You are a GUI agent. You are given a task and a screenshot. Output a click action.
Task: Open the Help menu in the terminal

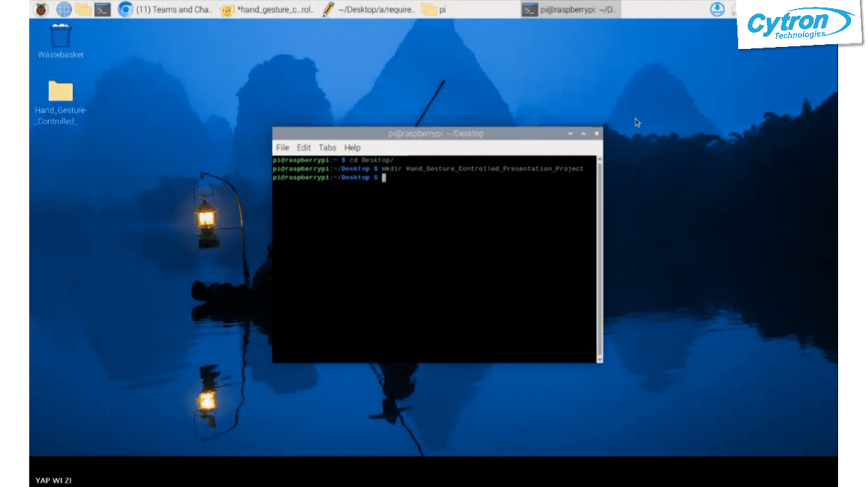pyautogui.click(x=352, y=147)
